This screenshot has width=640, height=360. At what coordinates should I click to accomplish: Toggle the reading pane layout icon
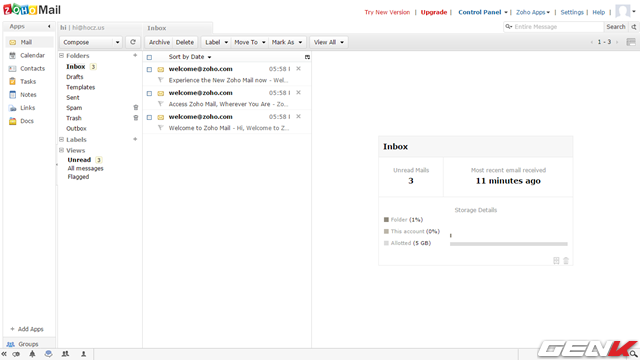point(631,42)
